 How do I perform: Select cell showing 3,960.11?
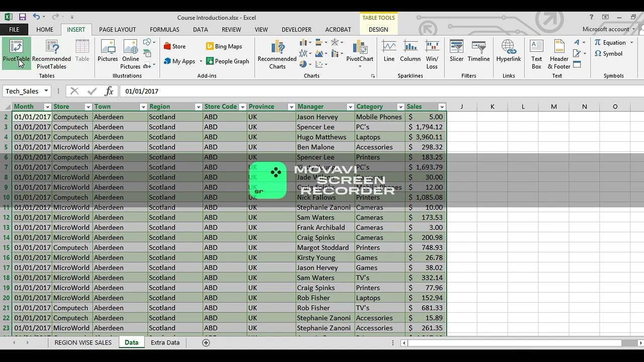[x=426, y=137]
